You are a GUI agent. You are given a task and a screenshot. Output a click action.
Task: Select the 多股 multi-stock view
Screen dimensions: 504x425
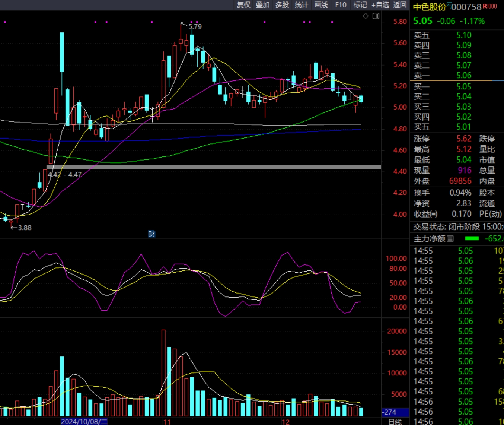coord(282,5)
